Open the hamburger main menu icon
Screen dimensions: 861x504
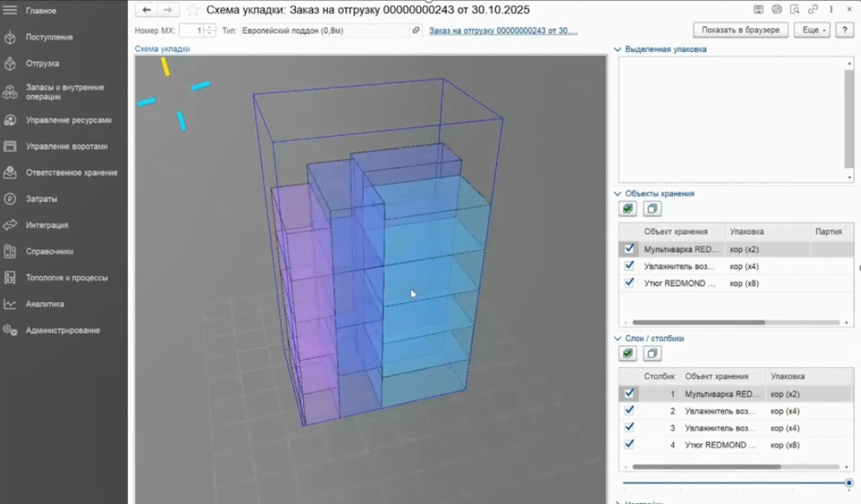pyautogui.click(x=10, y=10)
